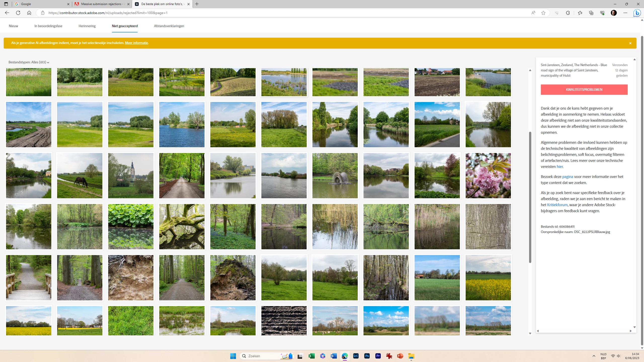Select the pink blossom flower thumbnail

488,175
